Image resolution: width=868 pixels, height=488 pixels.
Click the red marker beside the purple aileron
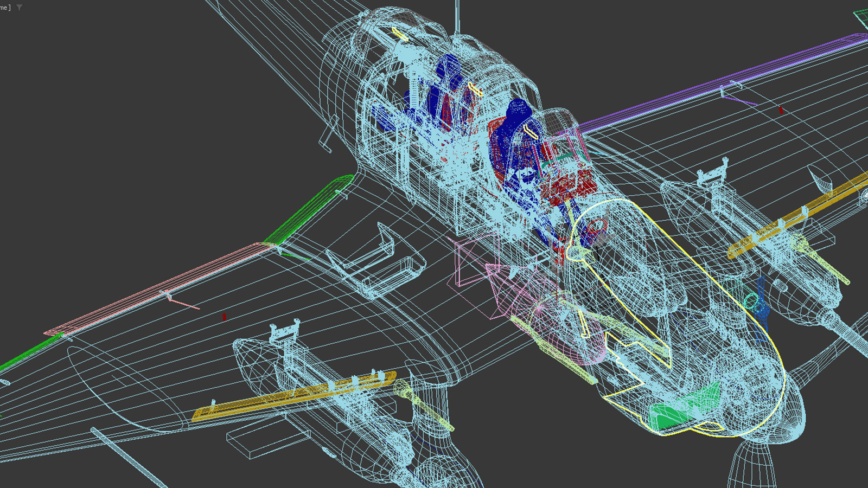pyautogui.click(x=781, y=110)
